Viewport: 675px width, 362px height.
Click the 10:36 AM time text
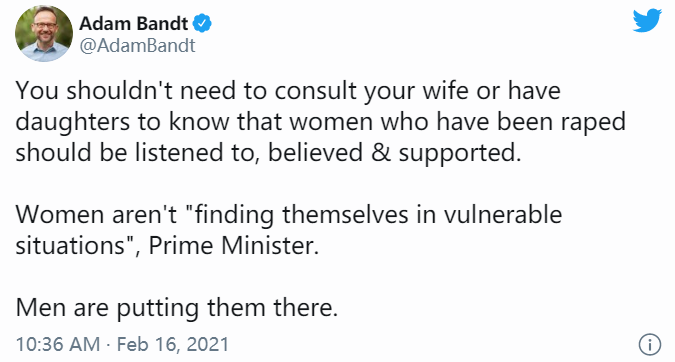[58, 344]
